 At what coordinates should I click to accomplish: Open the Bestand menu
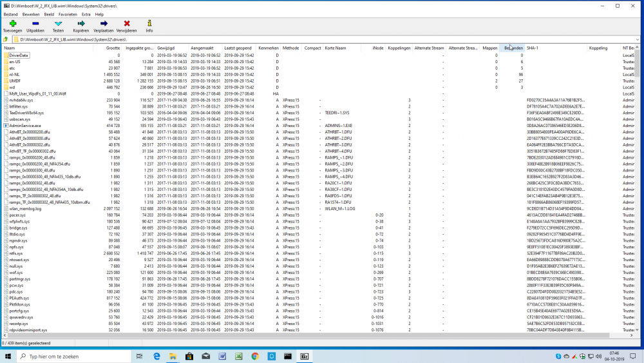pyautogui.click(x=11, y=14)
